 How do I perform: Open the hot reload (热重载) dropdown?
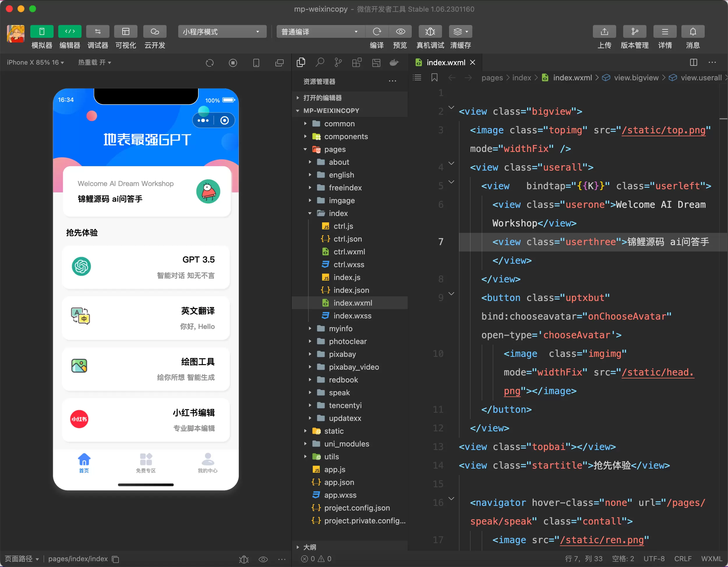tap(95, 63)
